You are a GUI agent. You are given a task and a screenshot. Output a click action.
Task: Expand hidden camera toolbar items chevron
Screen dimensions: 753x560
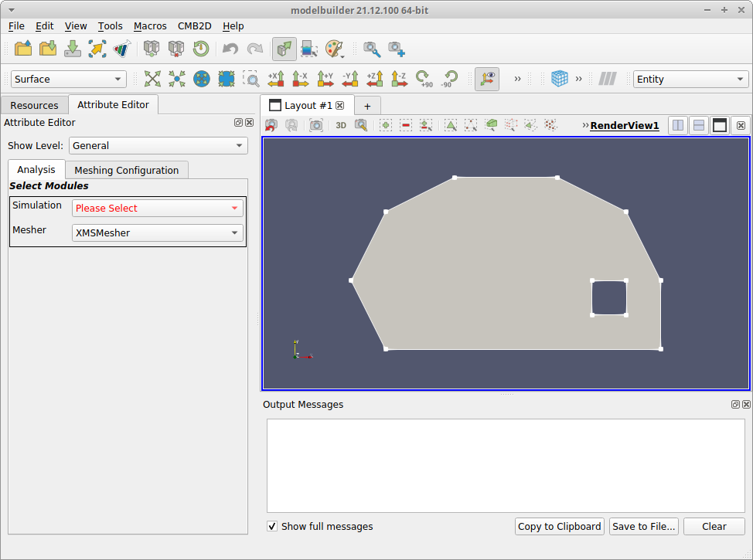(x=517, y=79)
